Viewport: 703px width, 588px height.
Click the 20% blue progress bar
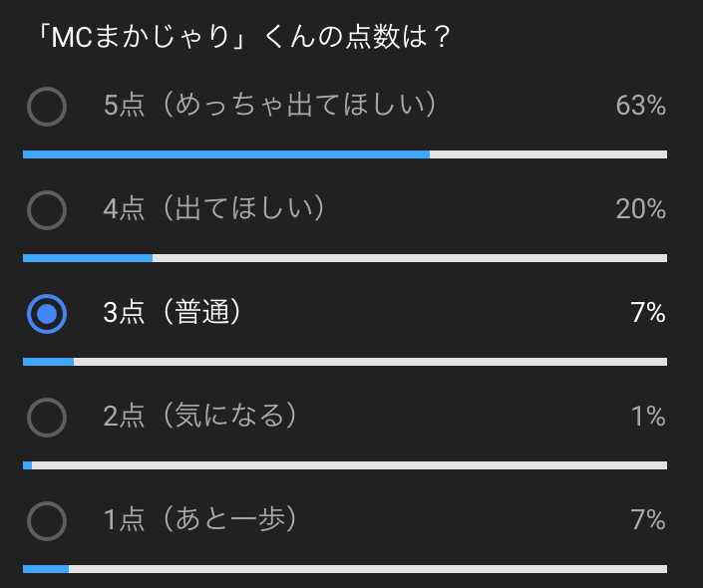click(88, 258)
